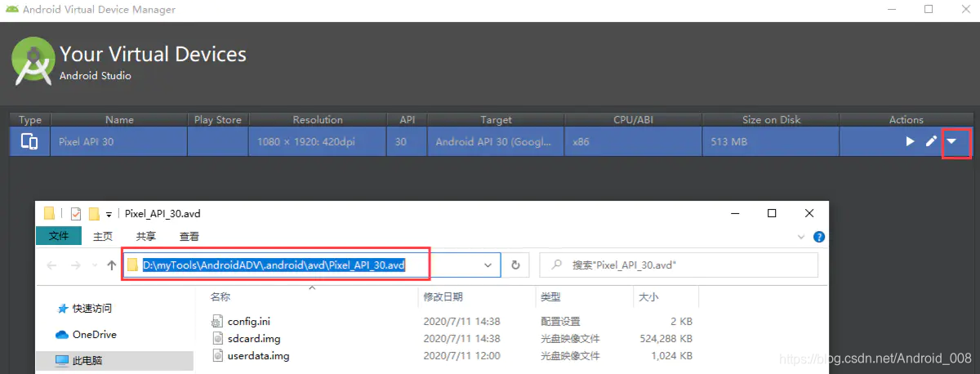Sort files by the 修改日期 column
This screenshot has height=374, width=980.
tap(443, 296)
